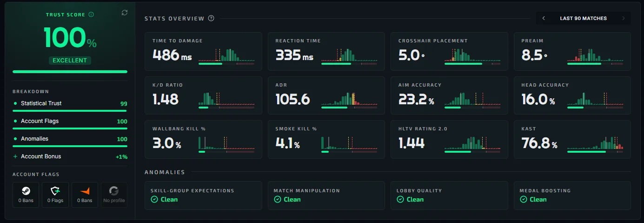This screenshot has height=223, width=644.
Task: Click the 105.6 ADR value
Action: point(292,99)
